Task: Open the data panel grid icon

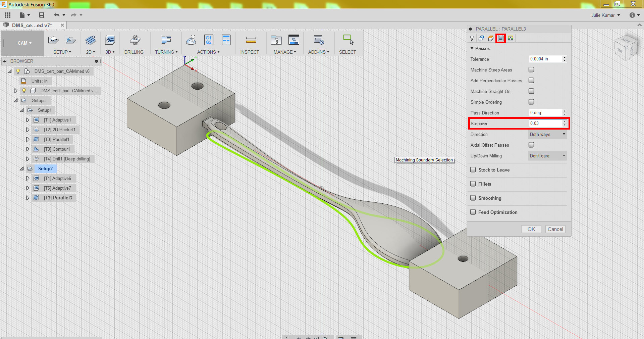Action: (8, 15)
